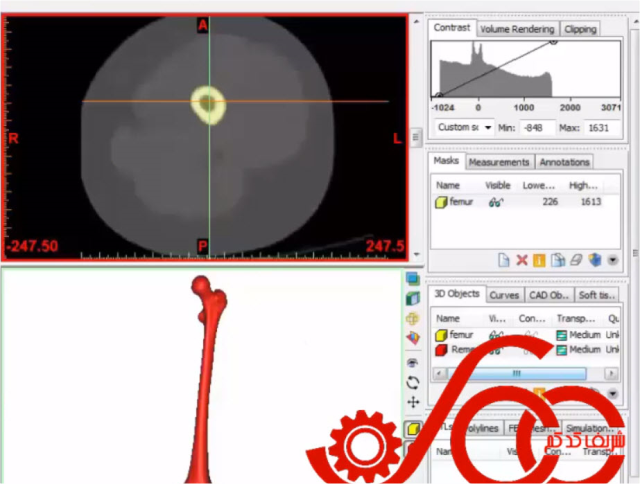640x484 pixels.
Task: Create a new mask with the page icon
Action: point(504,260)
